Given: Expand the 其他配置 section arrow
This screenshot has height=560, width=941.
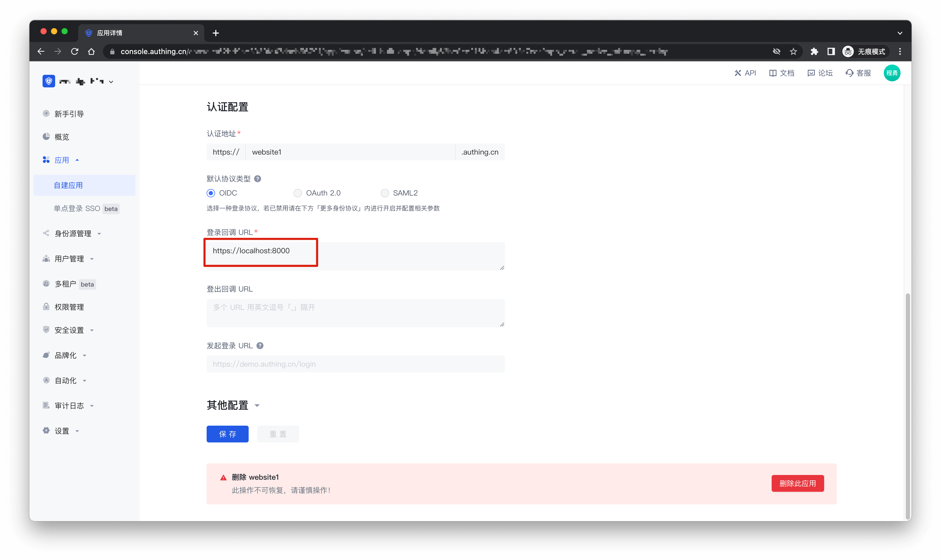Looking at the screenshot, I should pos(257,406).
